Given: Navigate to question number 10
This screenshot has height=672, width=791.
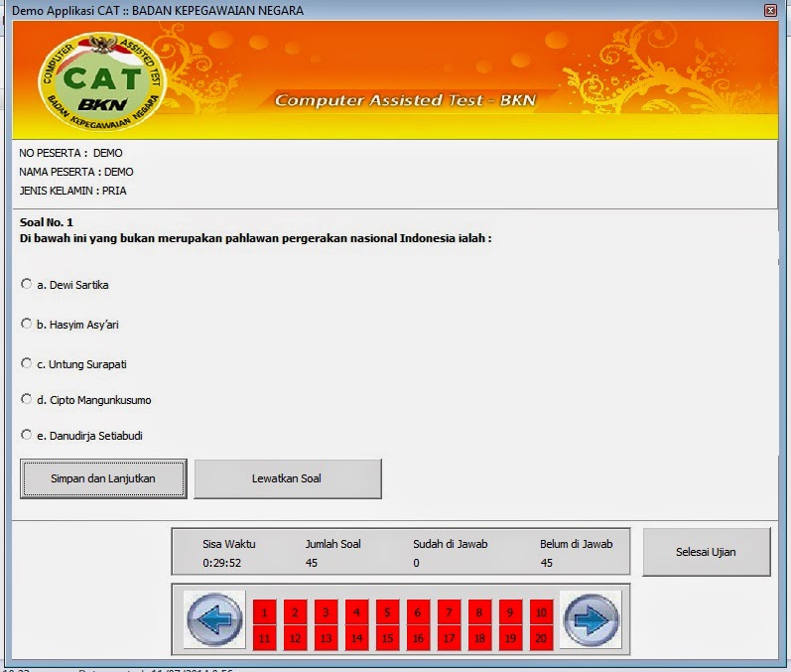Looking at the screenshot, I should coord(541,612).
